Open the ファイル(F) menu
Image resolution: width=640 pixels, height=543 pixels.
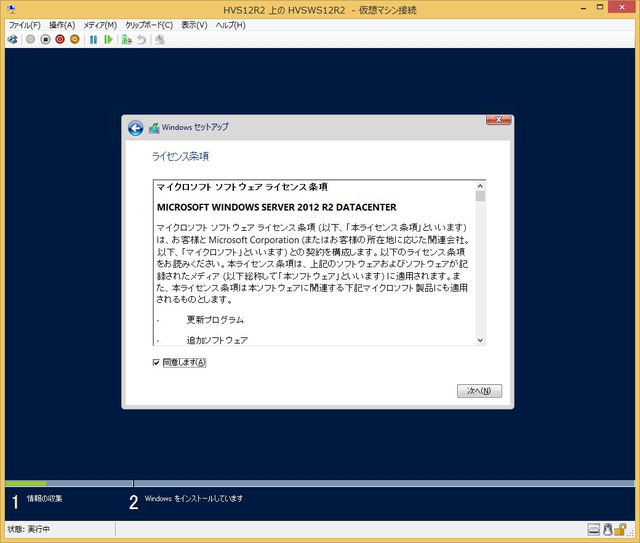24,25
